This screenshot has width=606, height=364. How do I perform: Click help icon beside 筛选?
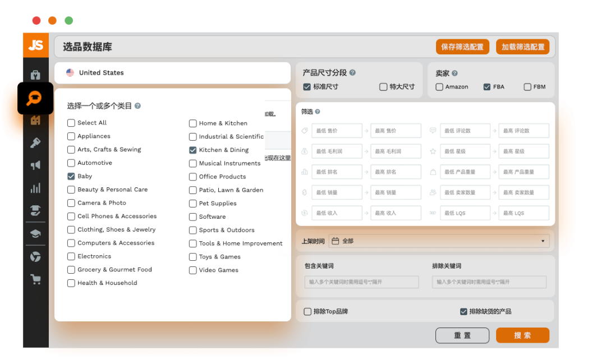click(318, 112)
